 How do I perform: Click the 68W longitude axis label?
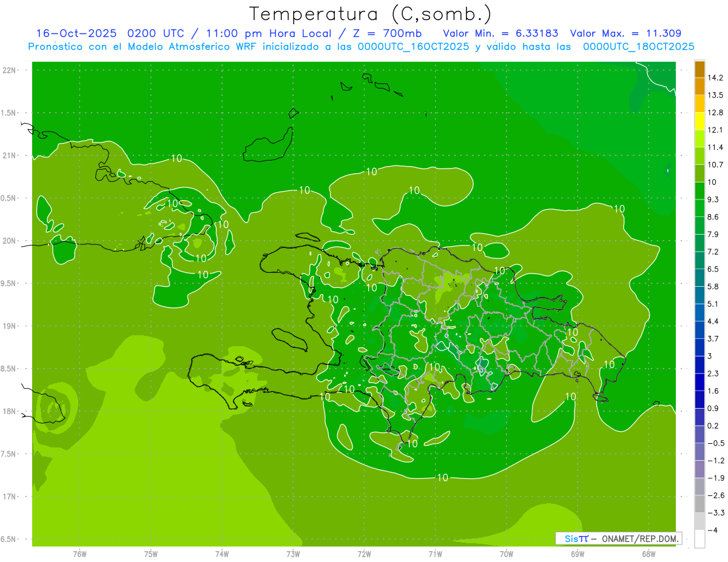point(648,554)
